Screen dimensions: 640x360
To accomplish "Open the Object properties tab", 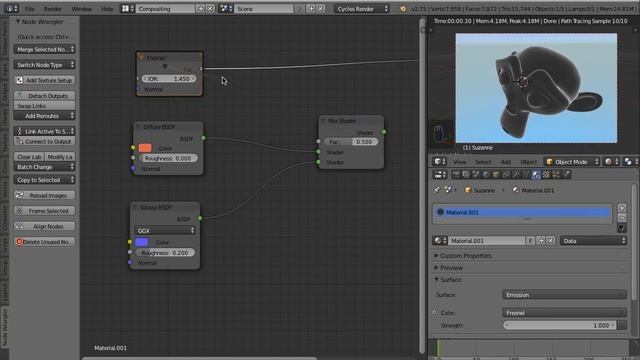I will pyautogui.click(x=496, y=175).
